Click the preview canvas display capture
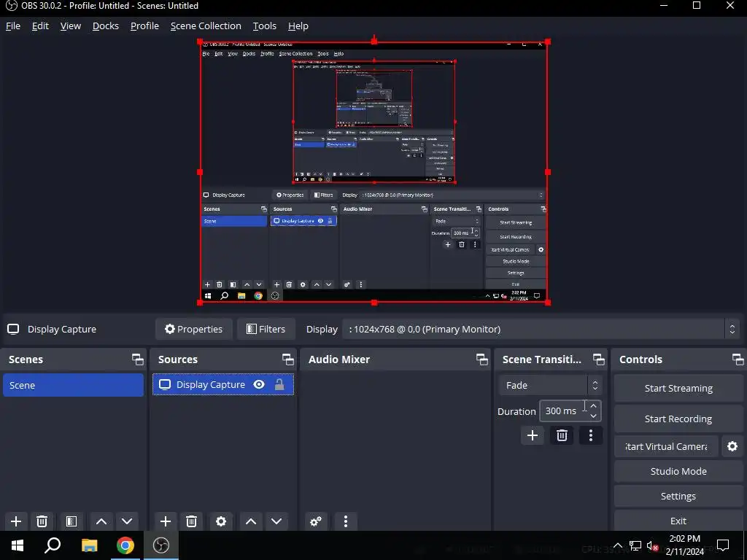This screenshot has height=560, width=747. pyautogui.click(x=374, y=172)
